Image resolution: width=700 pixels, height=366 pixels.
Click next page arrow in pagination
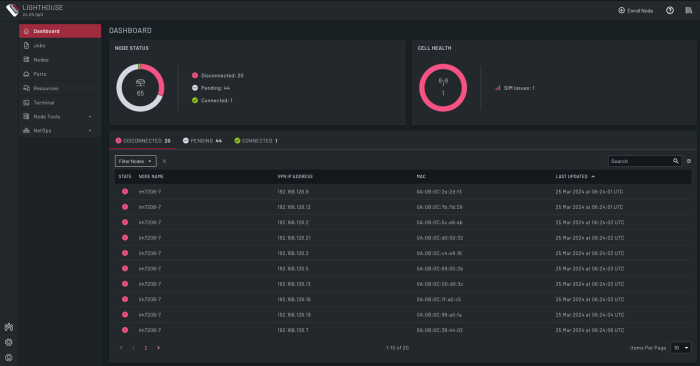click(158, 348)
